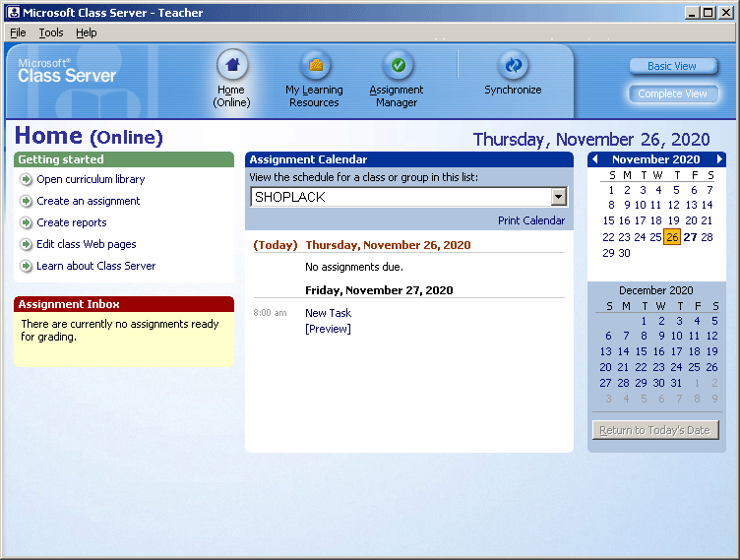
Task: Select November 30 in calendar
Action: [624, 253]
